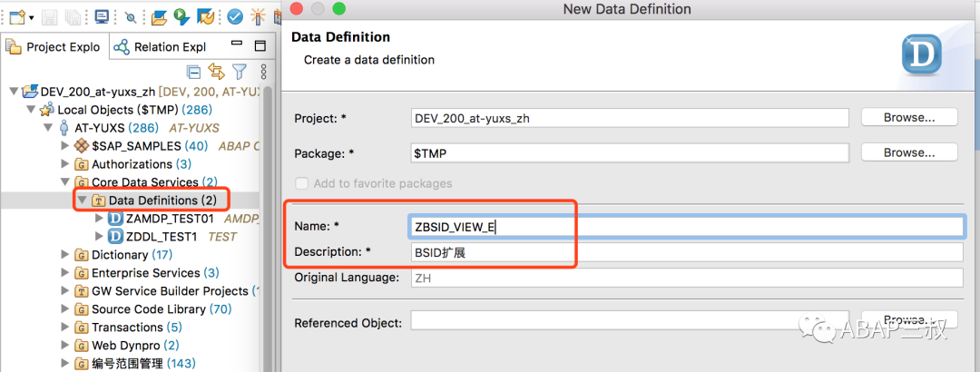Click Collapse All icon in Project Explorer

click(x=194, y=72)
